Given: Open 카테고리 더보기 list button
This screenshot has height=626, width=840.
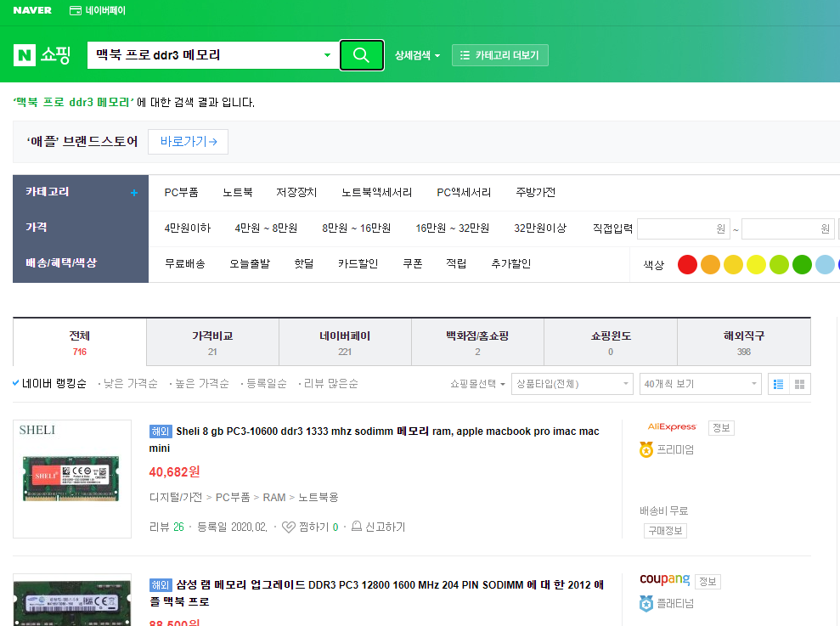Looking at the screenshot, I should click(x=499, y=55).
